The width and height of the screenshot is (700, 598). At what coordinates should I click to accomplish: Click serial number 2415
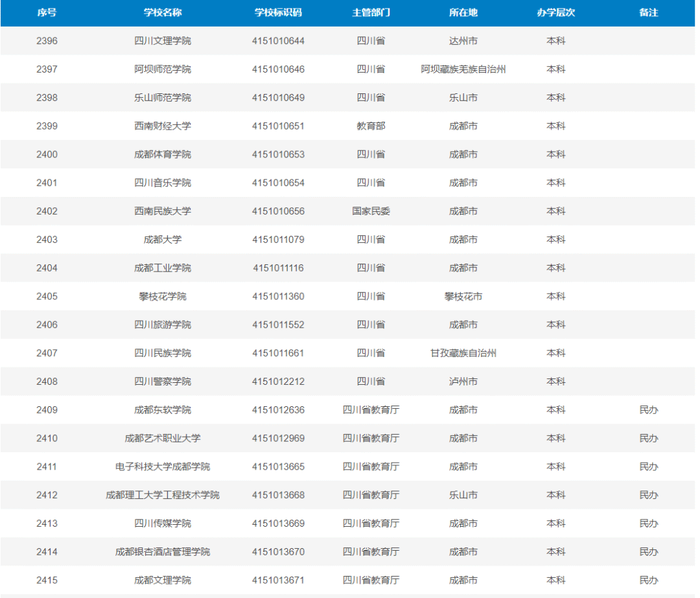(x=47, y=580)
